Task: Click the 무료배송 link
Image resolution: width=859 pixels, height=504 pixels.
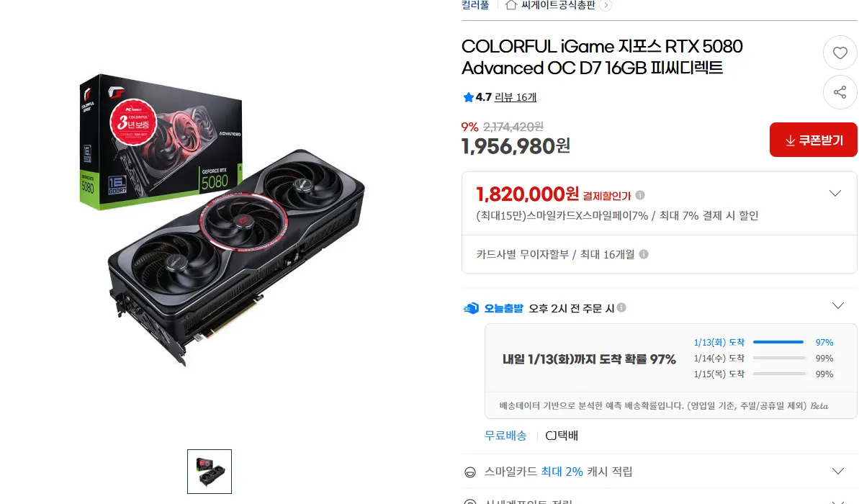Action: (505, 436)
